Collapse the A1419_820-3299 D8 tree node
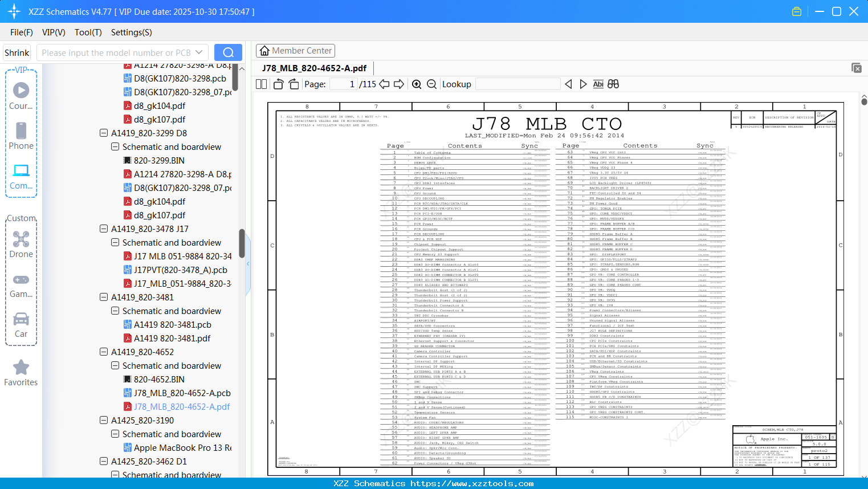The height and width of the screenshot is (489, 868). [104, 133]
